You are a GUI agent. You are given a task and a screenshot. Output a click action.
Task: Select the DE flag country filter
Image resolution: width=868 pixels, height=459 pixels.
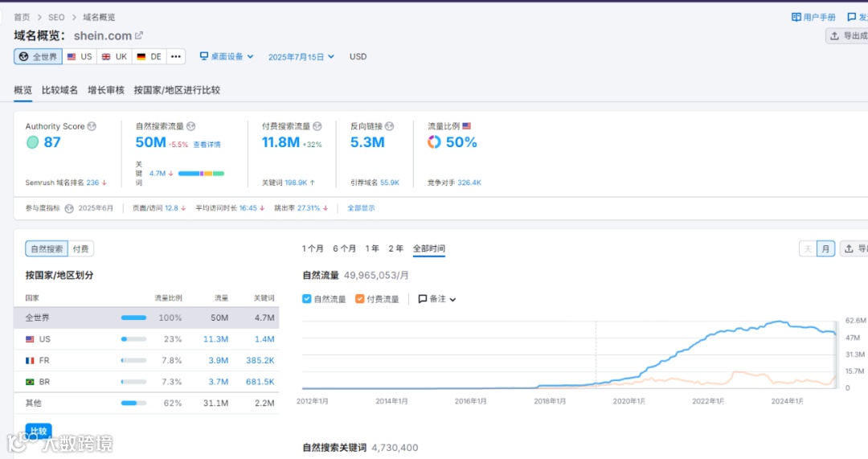click(149, 56)
